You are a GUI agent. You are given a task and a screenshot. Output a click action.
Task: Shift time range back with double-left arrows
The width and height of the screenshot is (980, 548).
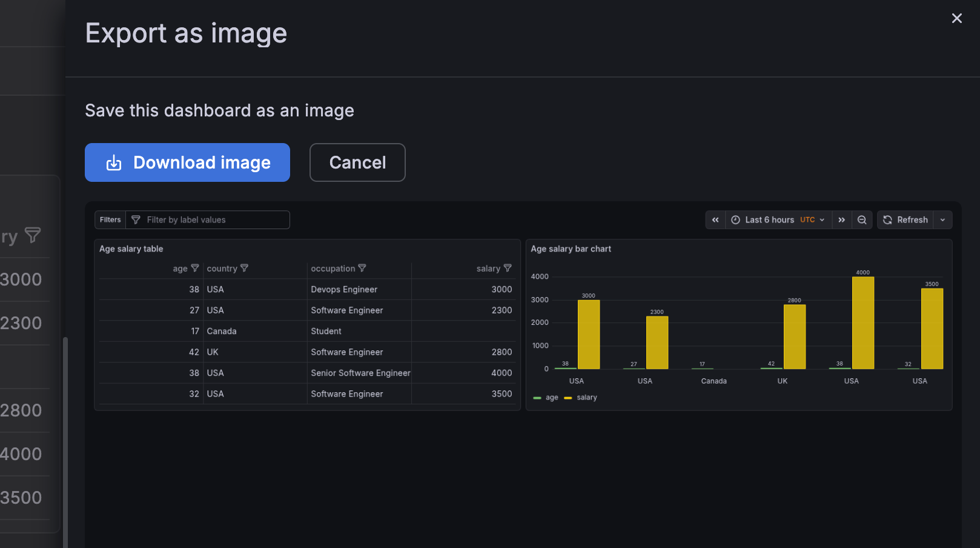pos(715,219)
